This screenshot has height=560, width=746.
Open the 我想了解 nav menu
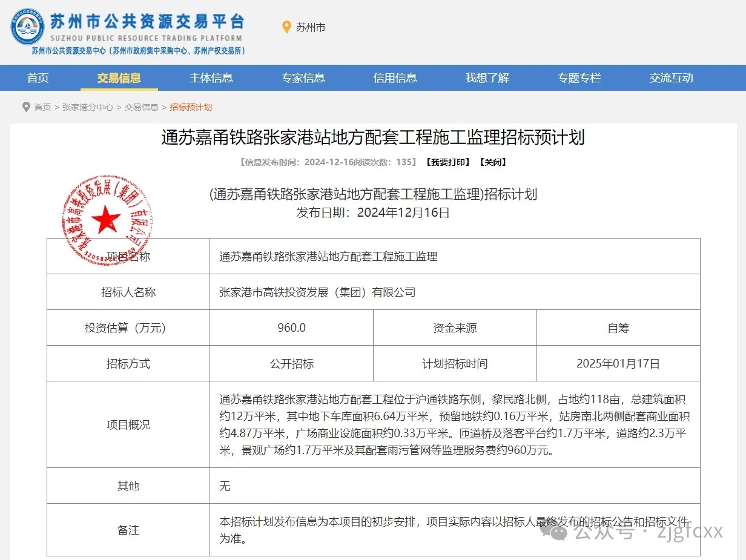point(487,77)
